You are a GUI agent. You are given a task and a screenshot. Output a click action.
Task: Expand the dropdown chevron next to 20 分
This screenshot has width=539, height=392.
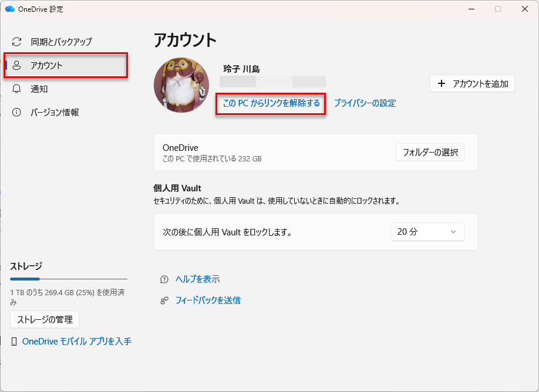coord(453,232)
